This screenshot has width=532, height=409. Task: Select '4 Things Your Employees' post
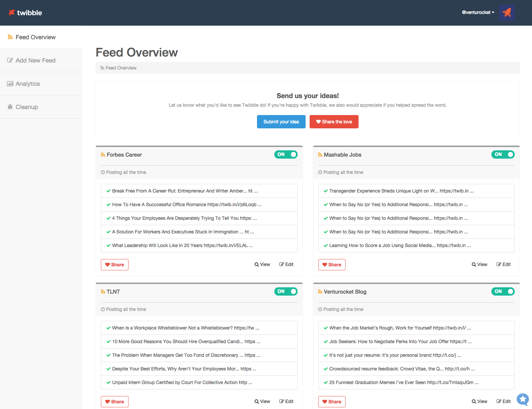point(199,218)
